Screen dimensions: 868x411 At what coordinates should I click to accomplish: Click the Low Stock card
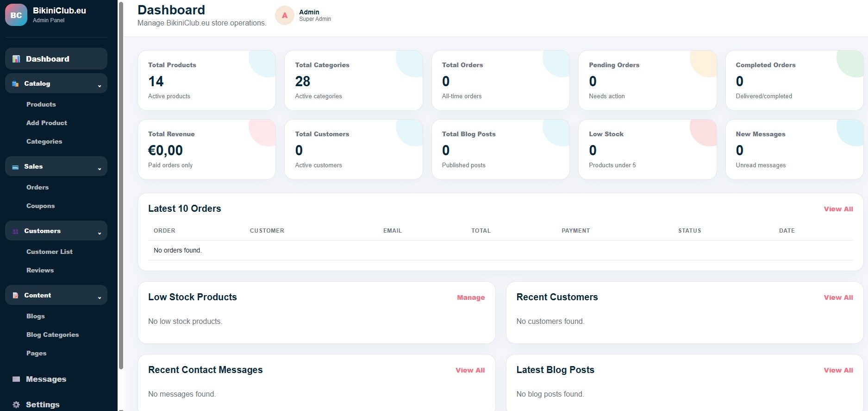(648, 149)
